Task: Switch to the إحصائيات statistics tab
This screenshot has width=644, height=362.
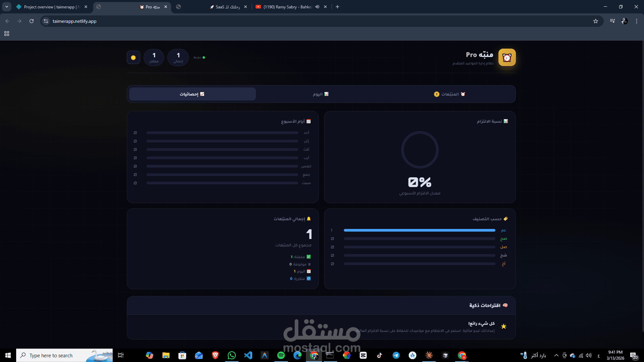Action: click(192, 94)
